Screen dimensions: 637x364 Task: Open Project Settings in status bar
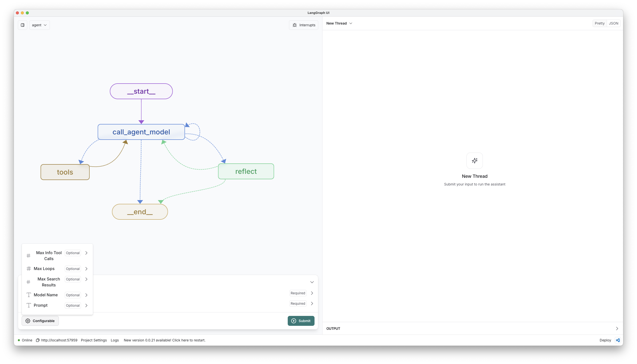94,340
